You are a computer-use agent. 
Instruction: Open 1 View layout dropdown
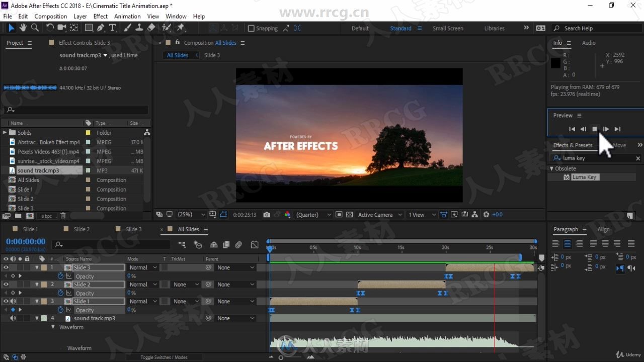(x=422, y=215)
